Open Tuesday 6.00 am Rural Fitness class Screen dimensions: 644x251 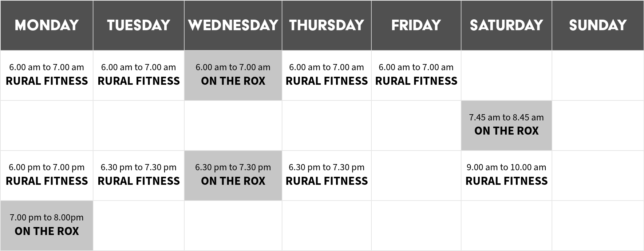[x=139, y=75]
